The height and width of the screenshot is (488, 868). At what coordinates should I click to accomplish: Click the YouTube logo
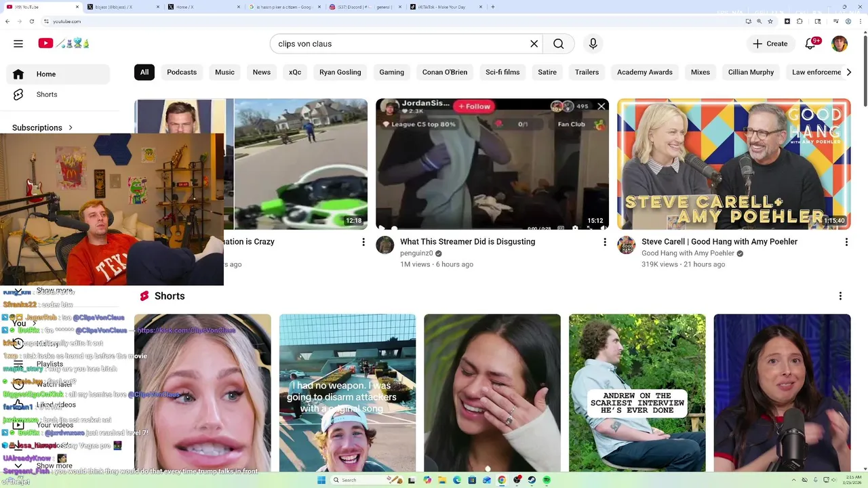(x=64, y=43)
